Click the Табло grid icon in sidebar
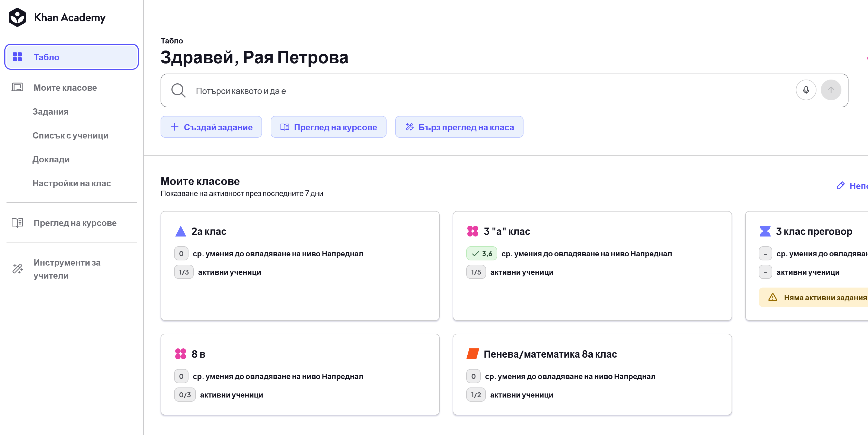The width and height of the screenshot is (868, 435). click(x=17, y=57)
